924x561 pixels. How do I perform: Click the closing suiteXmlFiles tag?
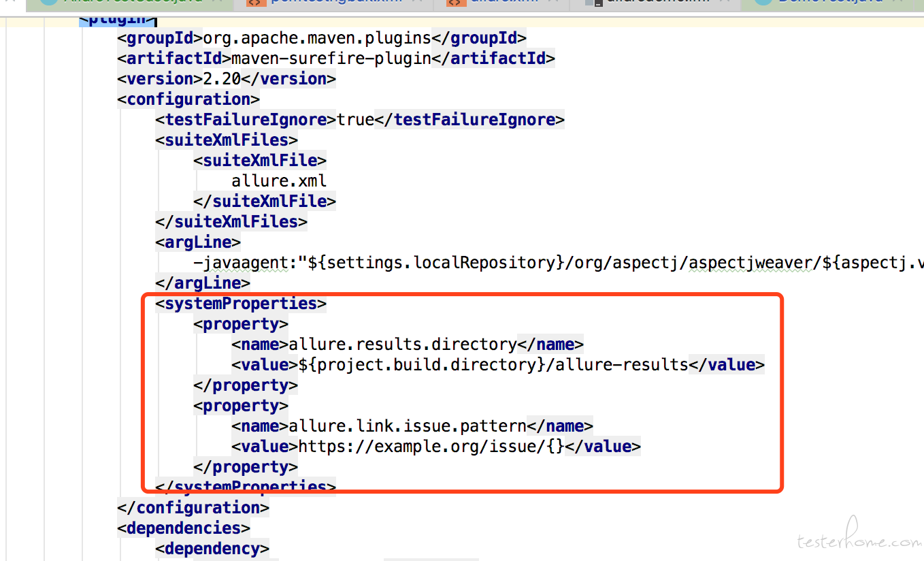[x=231, y=221]
